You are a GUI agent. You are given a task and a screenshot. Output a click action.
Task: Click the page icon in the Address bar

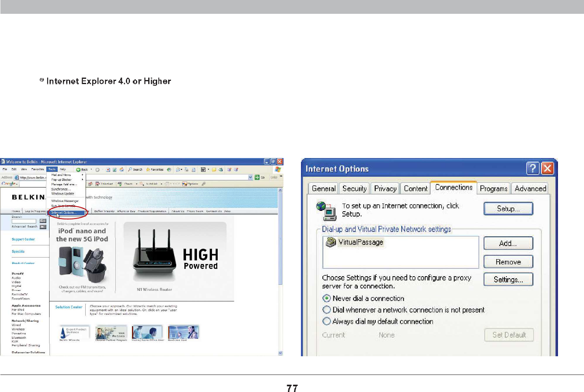click(17, 178)
